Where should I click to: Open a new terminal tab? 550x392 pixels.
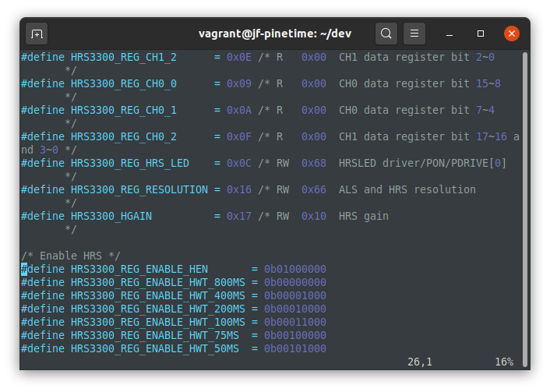click(x=37, y=34)
